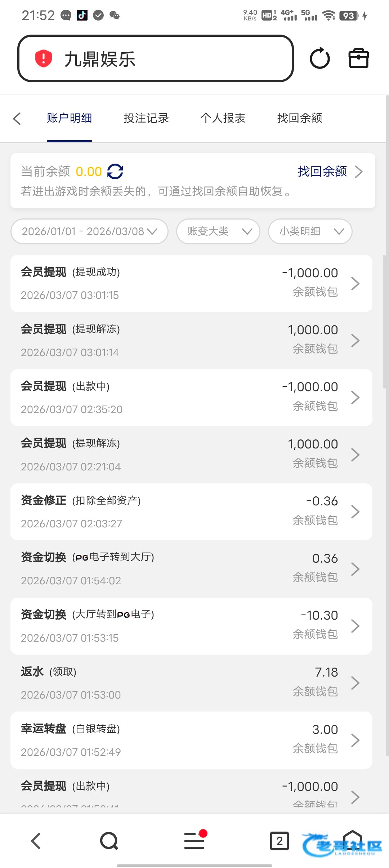The image size is (389, 868).
Task: Open browser menu with red dot
Action: tap(194, 840)
